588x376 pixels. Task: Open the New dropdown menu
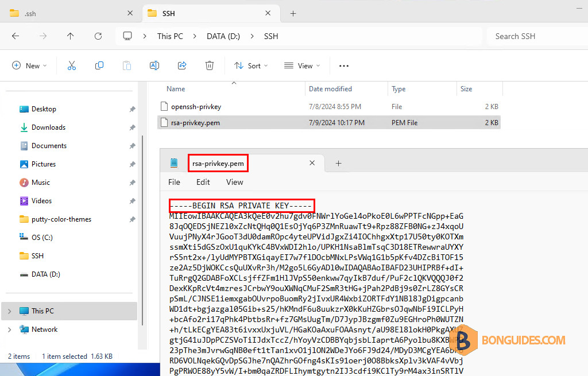click(x=30, y=65)
